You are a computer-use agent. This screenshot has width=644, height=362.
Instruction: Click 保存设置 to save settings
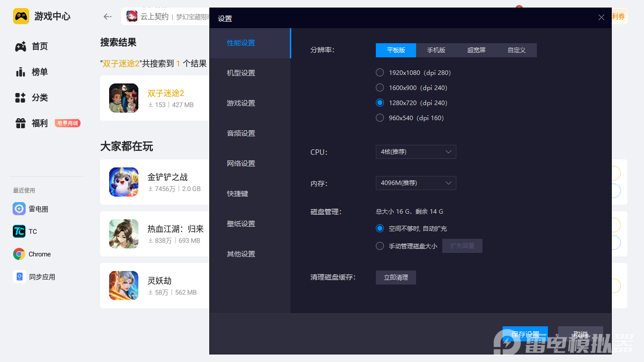click(x=525, y=334)
